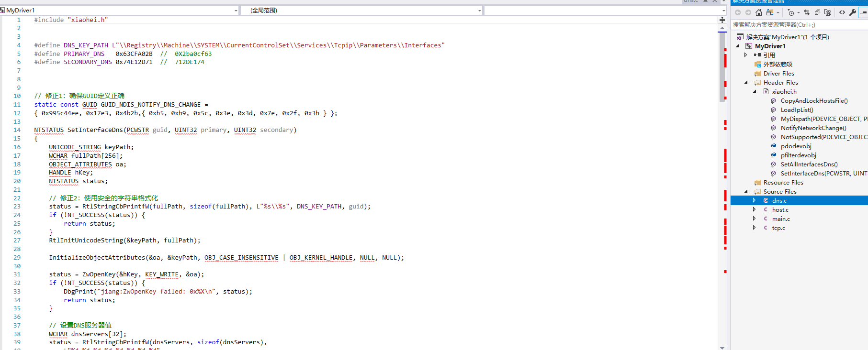The image size is (868, 350).
Task: Click the Home icon in Solution Explorer toolbar
Action: (x=759, y=12)
